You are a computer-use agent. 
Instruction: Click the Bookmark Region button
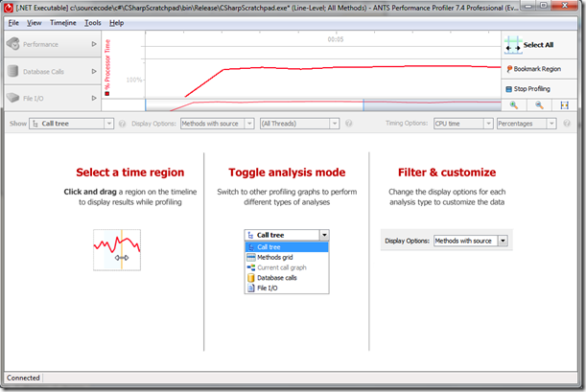click(x=539, y=69)
